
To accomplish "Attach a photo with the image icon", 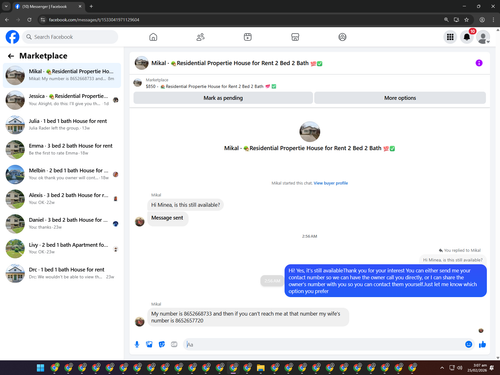I will [x=149, y=344].
